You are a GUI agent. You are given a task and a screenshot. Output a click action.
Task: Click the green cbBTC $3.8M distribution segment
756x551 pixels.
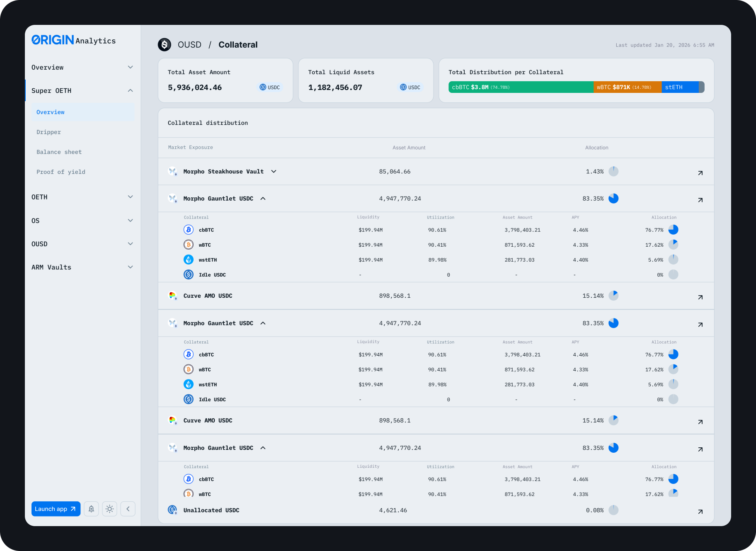tap(521, 87)
